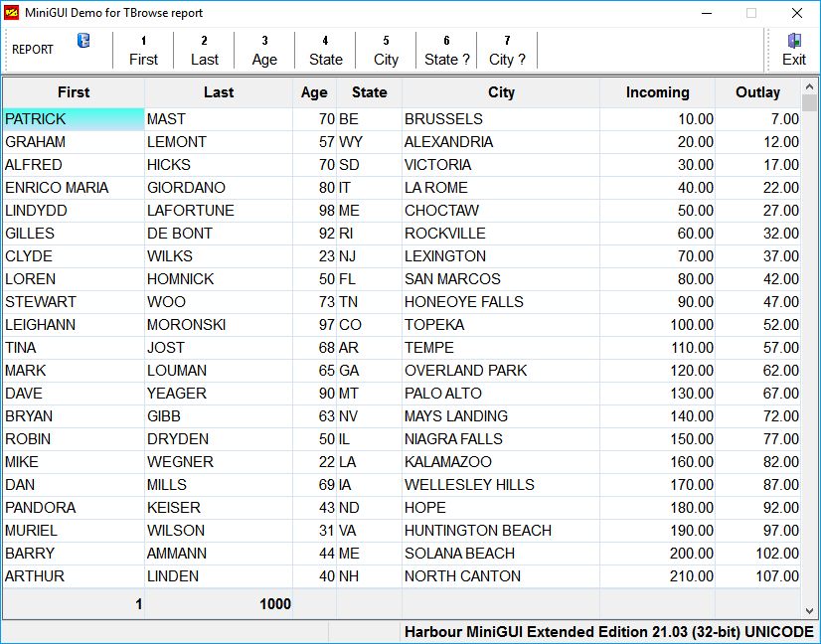Click last name WOO
Image resolution: width=821 pixels, height=644 pixels.
click(219, 302)
